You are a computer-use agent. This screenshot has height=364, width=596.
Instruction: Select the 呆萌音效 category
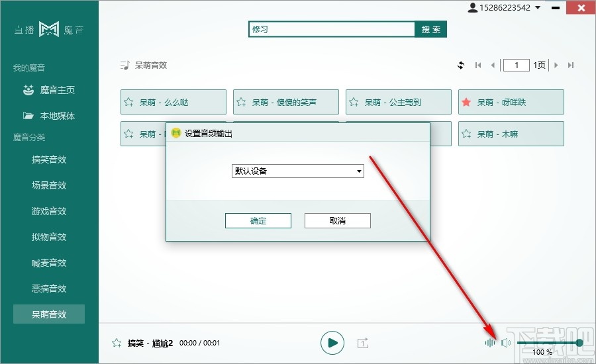pos(49,314)
